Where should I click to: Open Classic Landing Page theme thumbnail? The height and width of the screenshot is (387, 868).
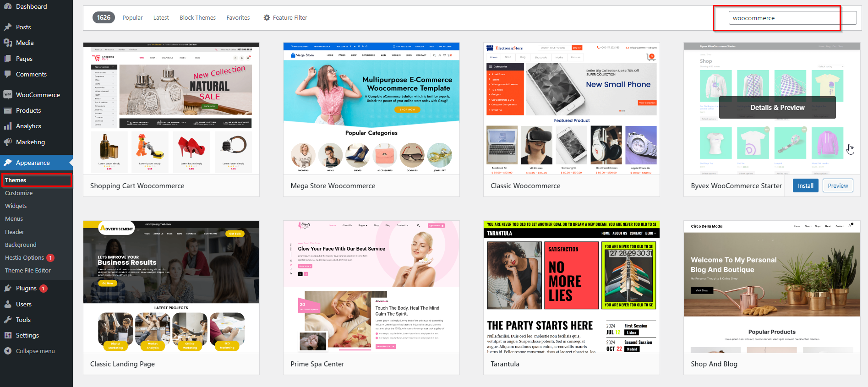(171, 287)
